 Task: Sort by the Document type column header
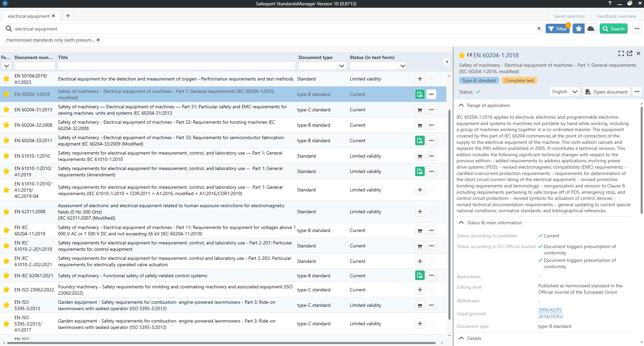315,57
